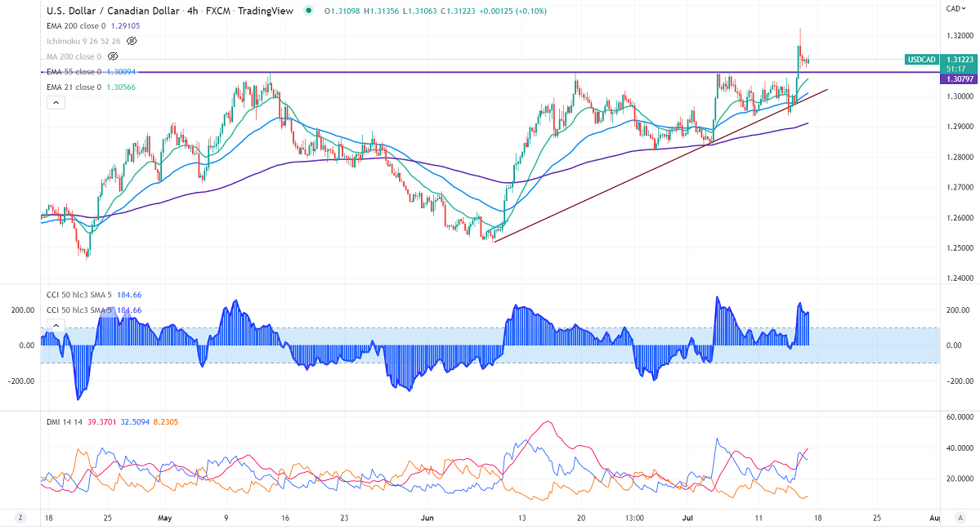This screenshot has width=980, height=530.
Task: Click the U.S. Dollar / Canadian Dollar title
Action: pyautogui.click(x=113, y=11)
